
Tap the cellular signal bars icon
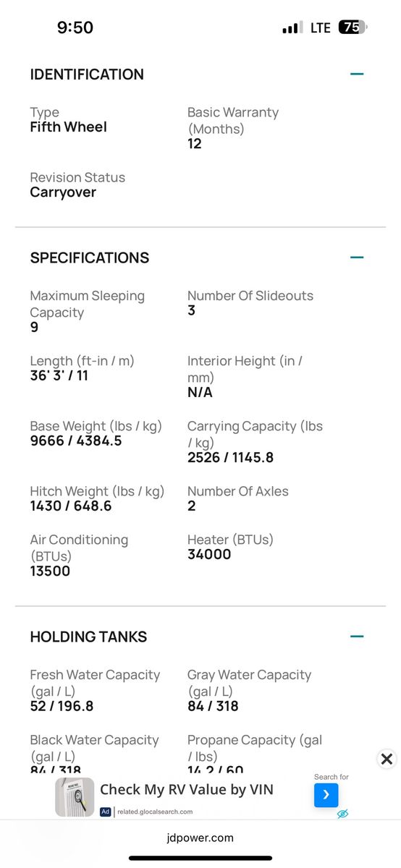(x=292, y=27)
